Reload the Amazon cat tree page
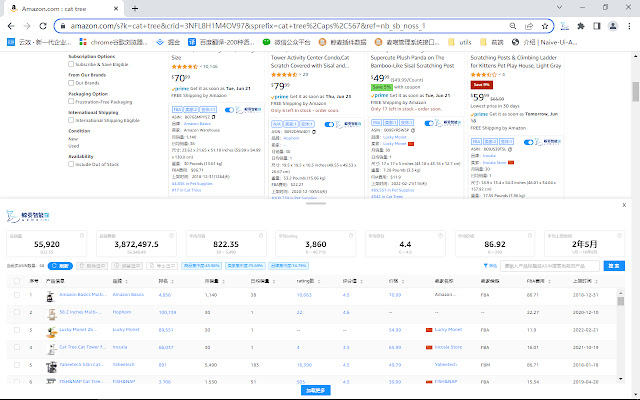Viewport: 640px width, 400px height. pos(43,26)
